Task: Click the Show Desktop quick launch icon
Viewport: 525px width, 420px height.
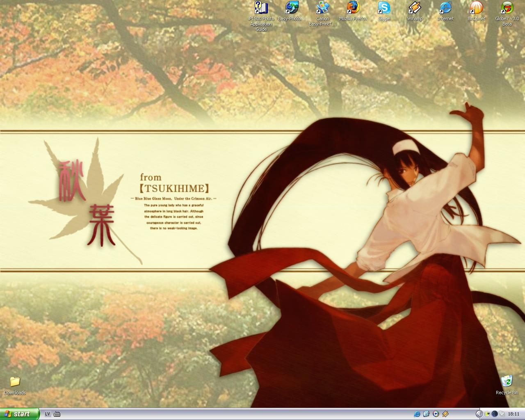Action: pyautogui.click(x=426, y=414)
